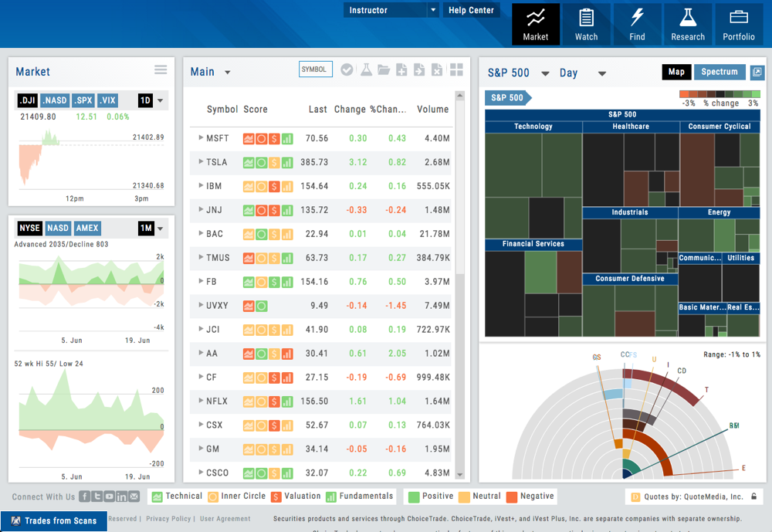Sort watchlist by Symbol column
The height and width of the screenshot is (532, 772).
pyautogui.click(x=222, y=110)
